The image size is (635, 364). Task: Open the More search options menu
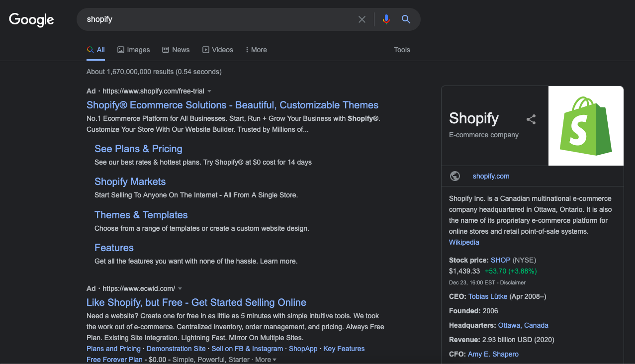point(256,50)
